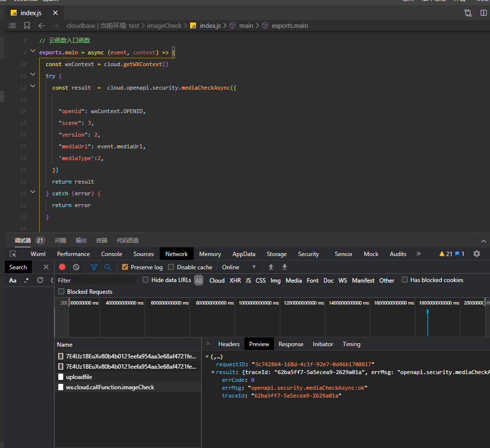The height and width of the screenshot is (448, 490).
Task: Click the network Filter input field
Action: pyautogui.click(x=96, y=280)
